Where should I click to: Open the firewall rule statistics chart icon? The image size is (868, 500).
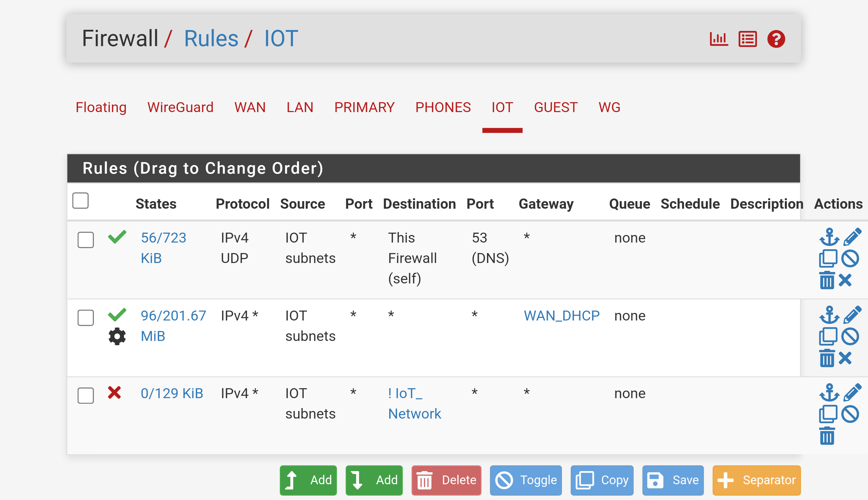719,39
